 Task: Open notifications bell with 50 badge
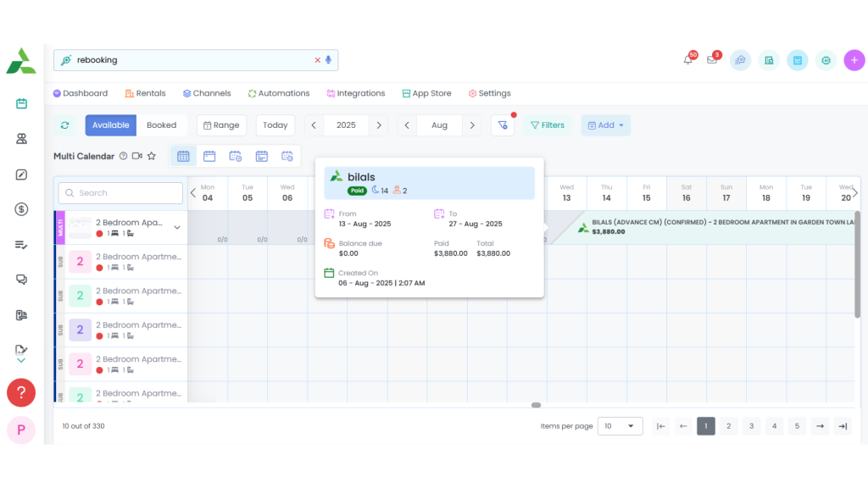(x=688, y=59)
